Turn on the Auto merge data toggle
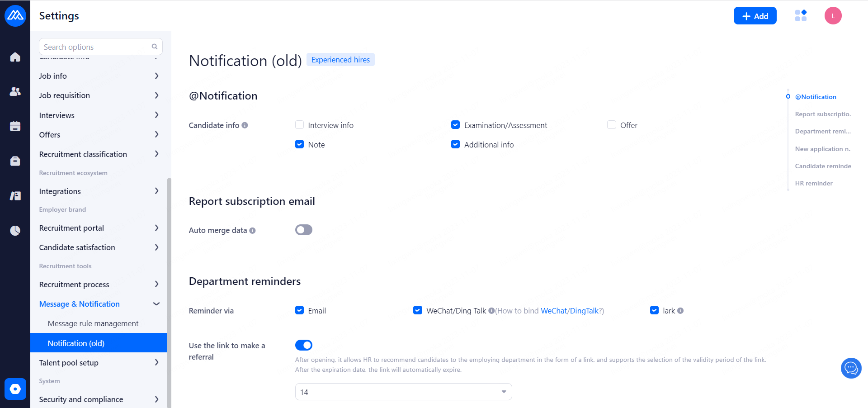The width and height of the screenshot is (868, 408). 304,230
